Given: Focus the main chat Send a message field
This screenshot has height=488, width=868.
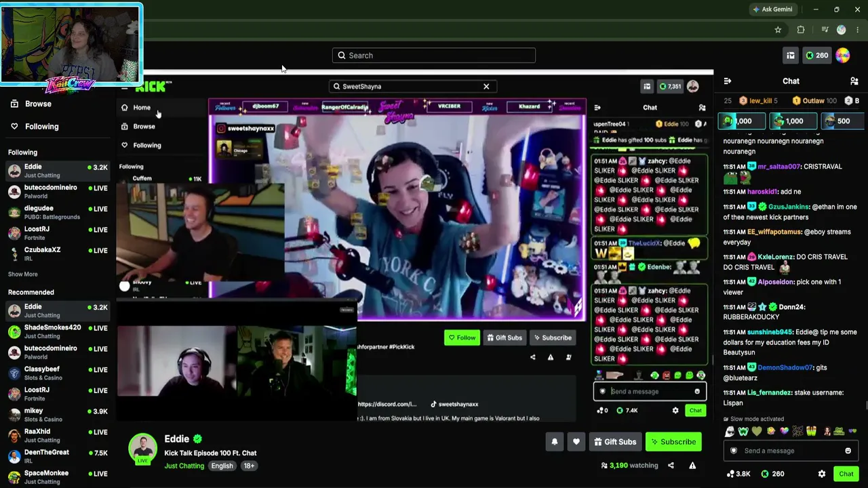Looking at the screenshot, I should coord(791,451).
